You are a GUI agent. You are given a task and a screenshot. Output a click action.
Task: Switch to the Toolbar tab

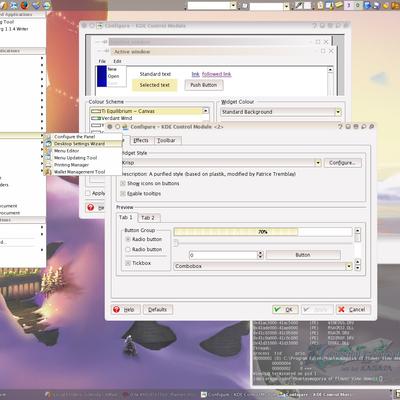tap(166, 140)
